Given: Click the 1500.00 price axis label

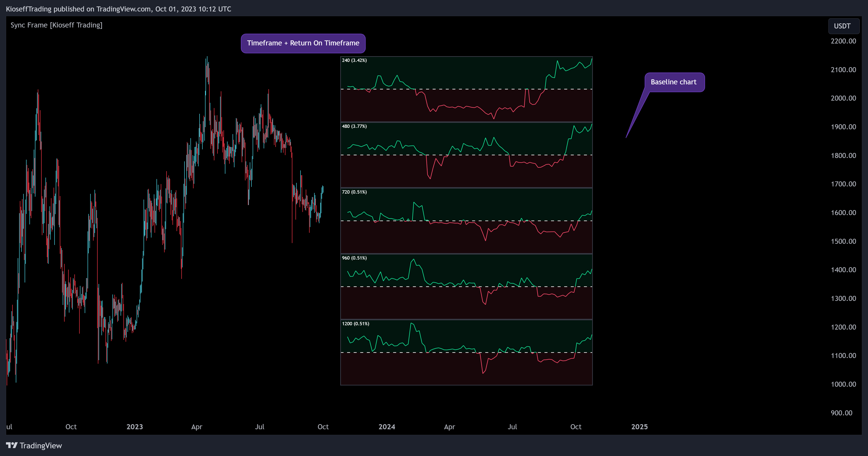Looking at the screenshot, I should (843, 241).
